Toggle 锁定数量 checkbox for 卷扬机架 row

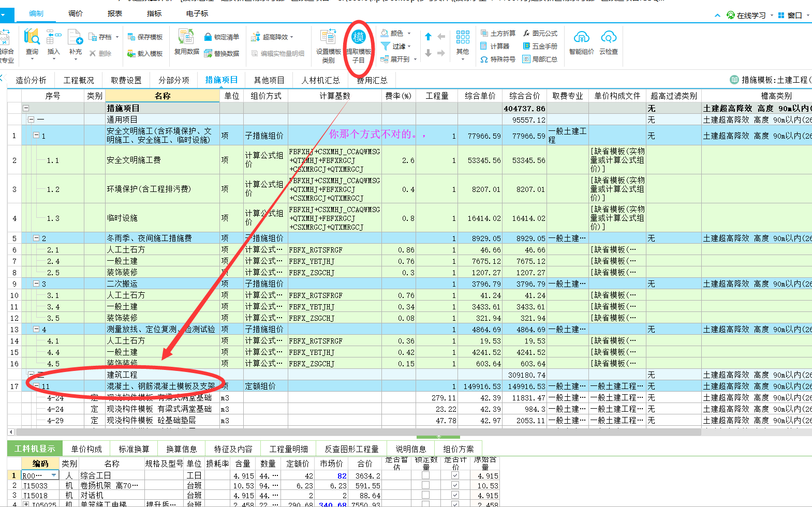[425, 485]
